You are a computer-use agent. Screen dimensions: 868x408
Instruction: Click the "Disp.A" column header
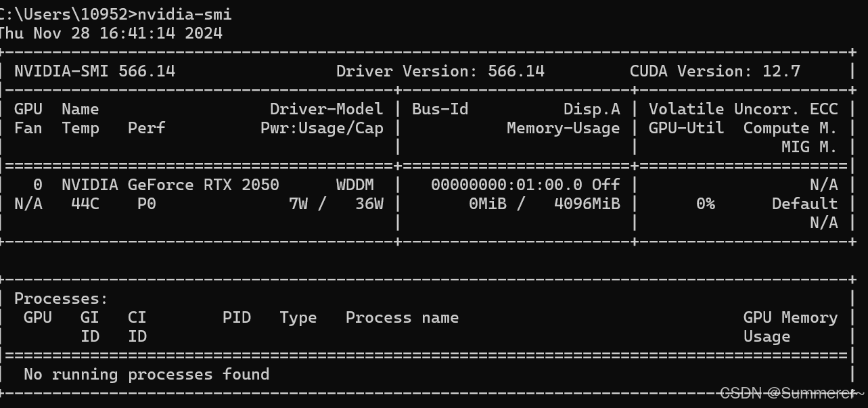coord(592,109)
